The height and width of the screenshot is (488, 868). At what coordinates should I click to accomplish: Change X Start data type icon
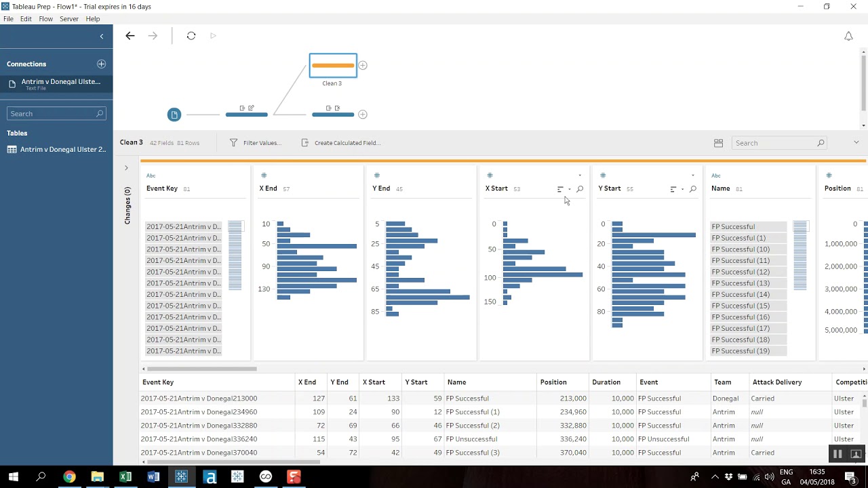[x=490, y=176]
